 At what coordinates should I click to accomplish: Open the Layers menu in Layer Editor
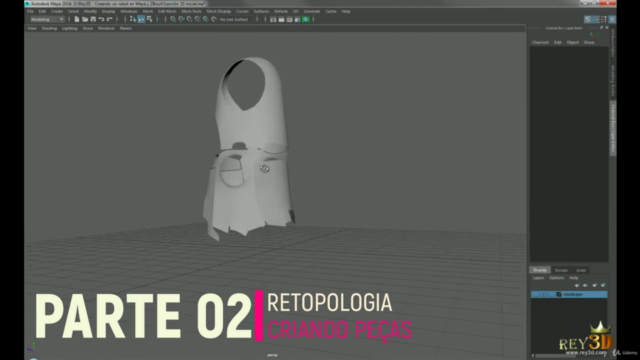[x=538, y=278]
